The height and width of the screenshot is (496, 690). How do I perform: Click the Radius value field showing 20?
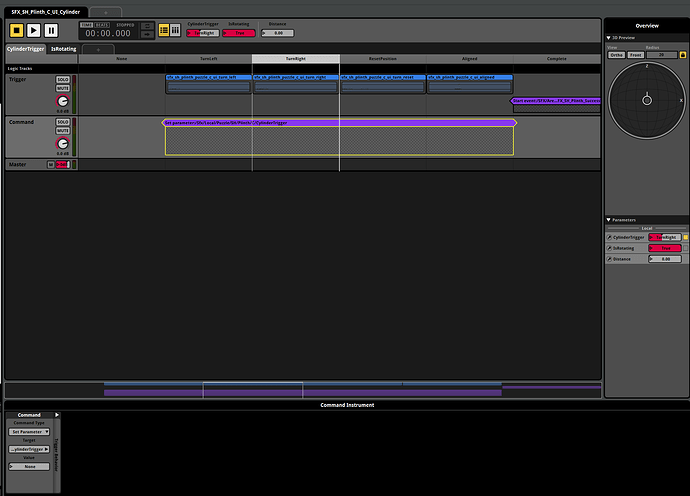pos(661,55)
